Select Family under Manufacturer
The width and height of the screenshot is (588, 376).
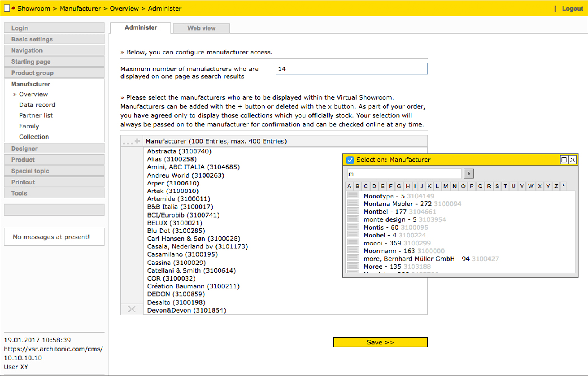pyautogui.click(x=29, y=126)
